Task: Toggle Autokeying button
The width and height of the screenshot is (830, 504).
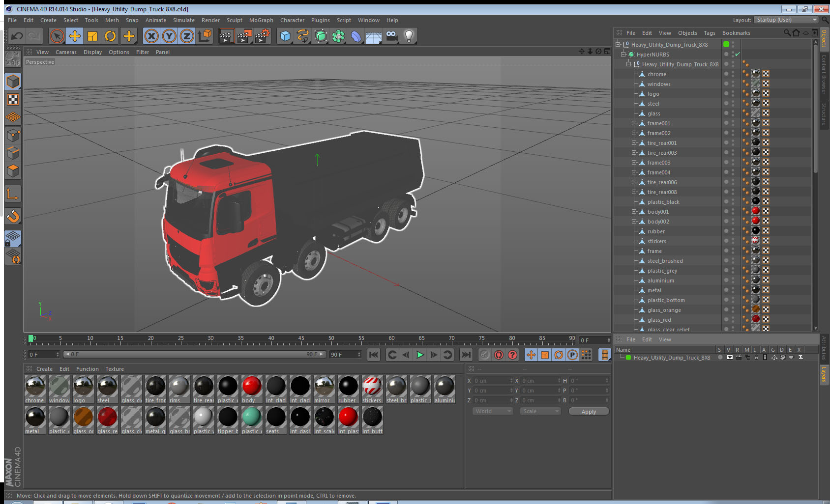Action: [x=499, y=355]
